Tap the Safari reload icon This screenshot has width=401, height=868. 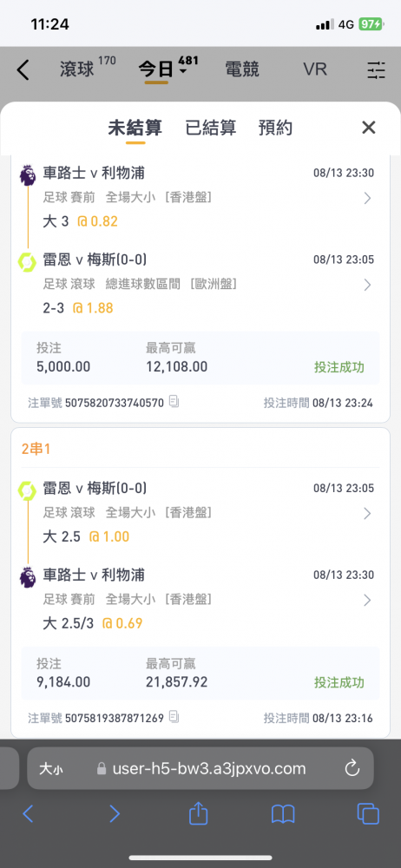point(352,768)
